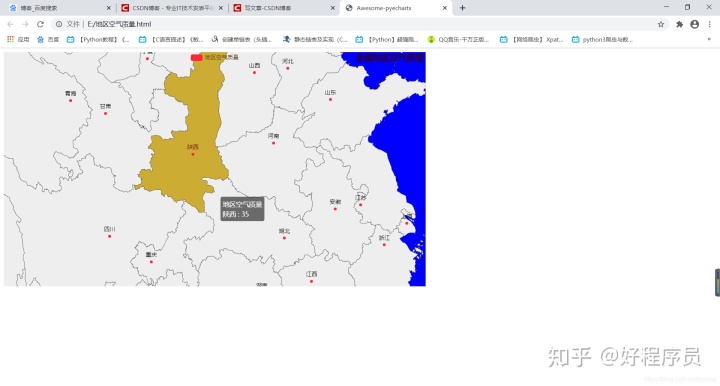Image resolution: width=720 pixels, height=386 pixels.
Task: Click the red dot under 四川 label
Action: coord(109,236)
